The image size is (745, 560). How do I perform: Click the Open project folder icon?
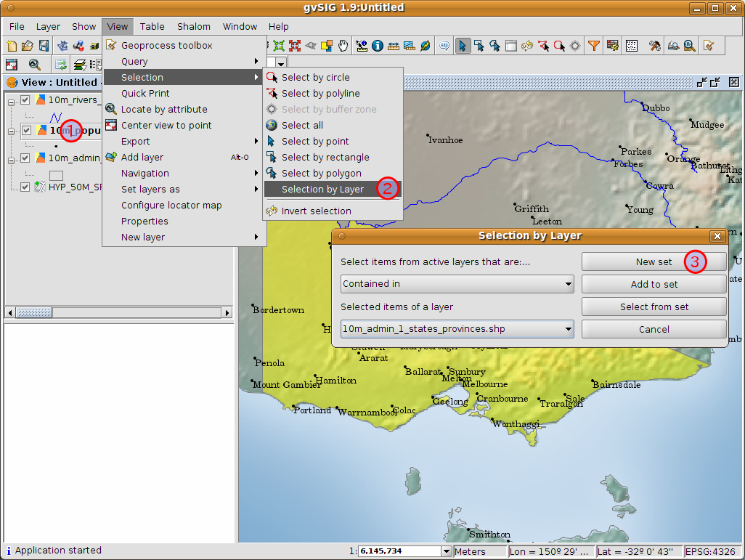28,46
